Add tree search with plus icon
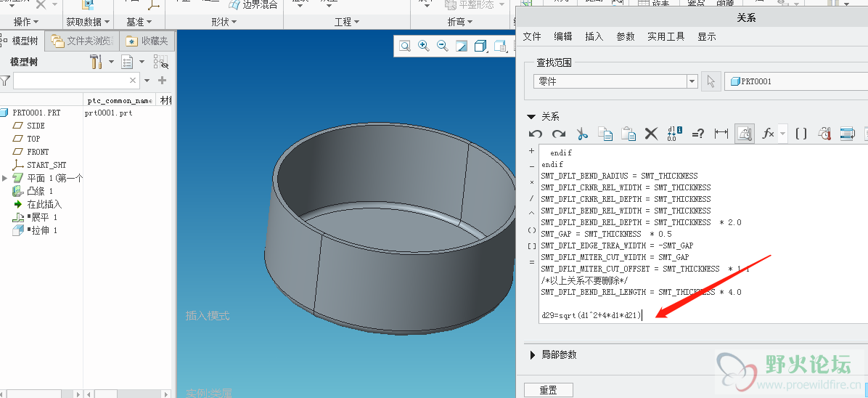The height and width of the screenshot is (398, 868). click(x=162, y=81)
